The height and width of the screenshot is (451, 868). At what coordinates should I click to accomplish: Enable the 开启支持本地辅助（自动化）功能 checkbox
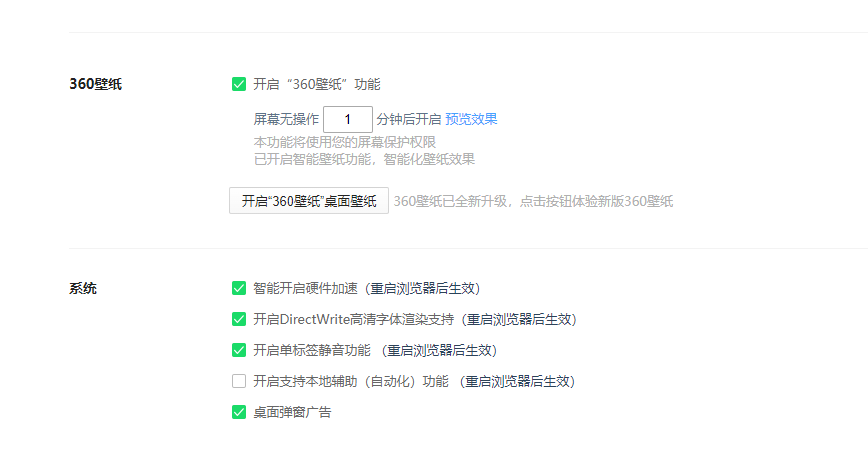pyautogui.click(x=238, y=381)
